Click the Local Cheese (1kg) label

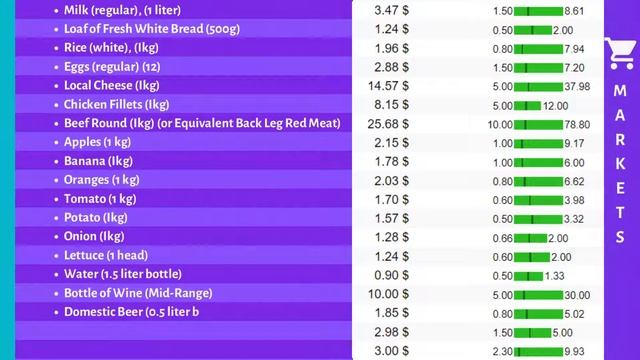tap(112, 85)
